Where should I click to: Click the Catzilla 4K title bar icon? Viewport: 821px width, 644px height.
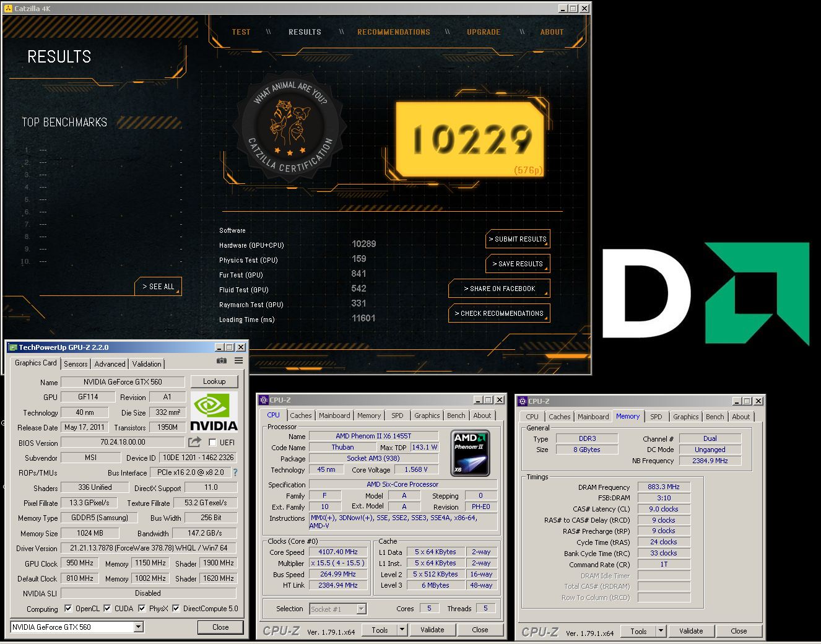point(8,9)
